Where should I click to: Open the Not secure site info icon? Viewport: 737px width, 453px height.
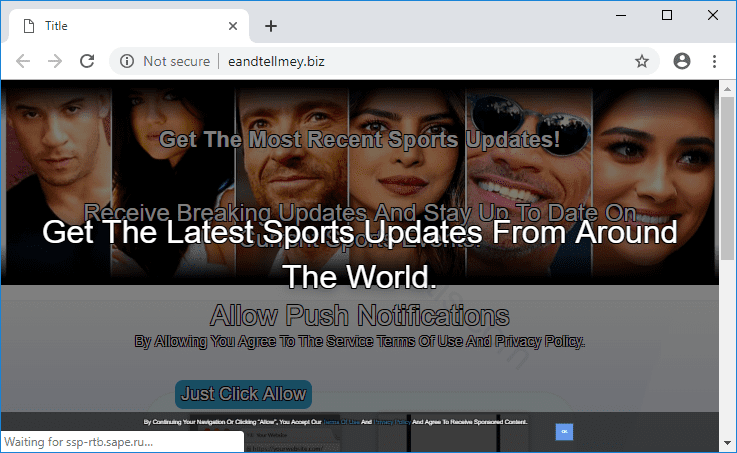click(x=127, y=61)
